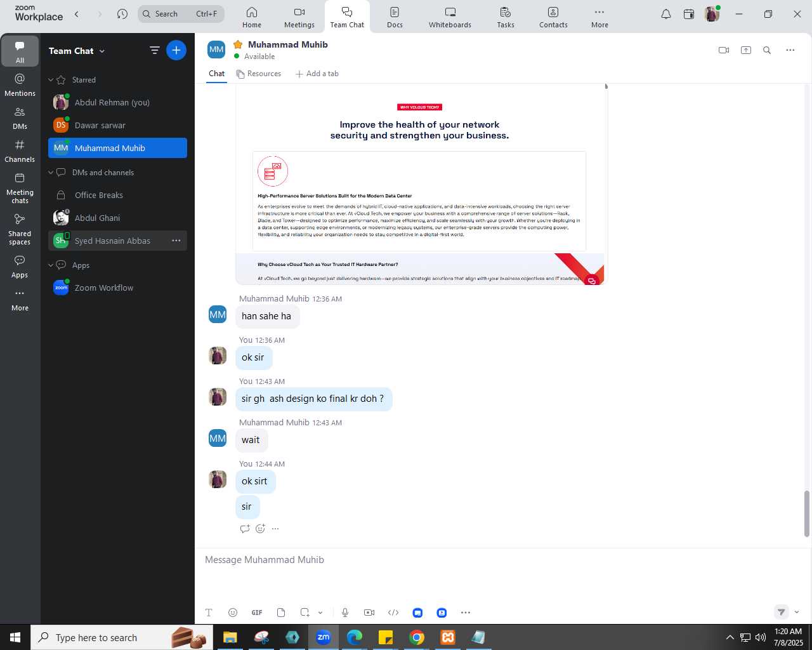Click the screenshot capture icon
The image size is (812, 650).
305,613
